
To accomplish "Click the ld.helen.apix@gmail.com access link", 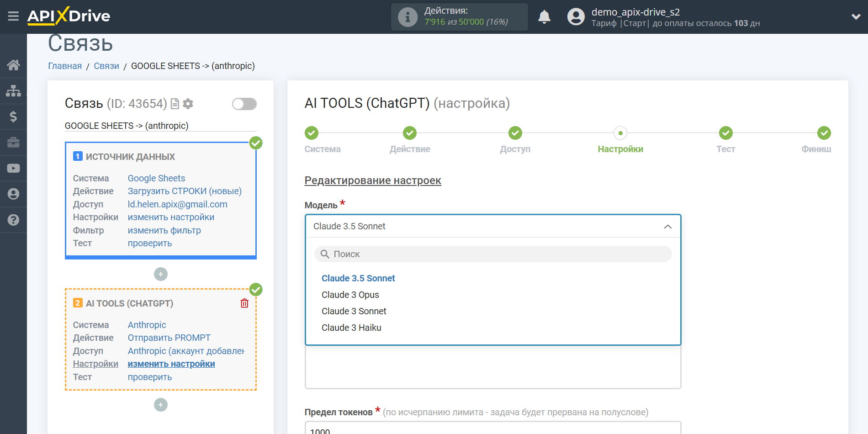I will (177, 204).
